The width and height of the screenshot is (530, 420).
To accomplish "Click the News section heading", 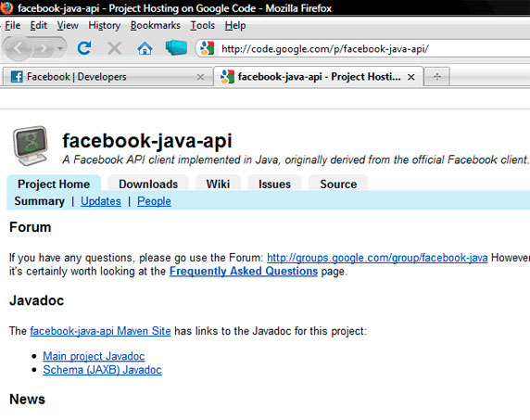I will (x=27, y=400).
